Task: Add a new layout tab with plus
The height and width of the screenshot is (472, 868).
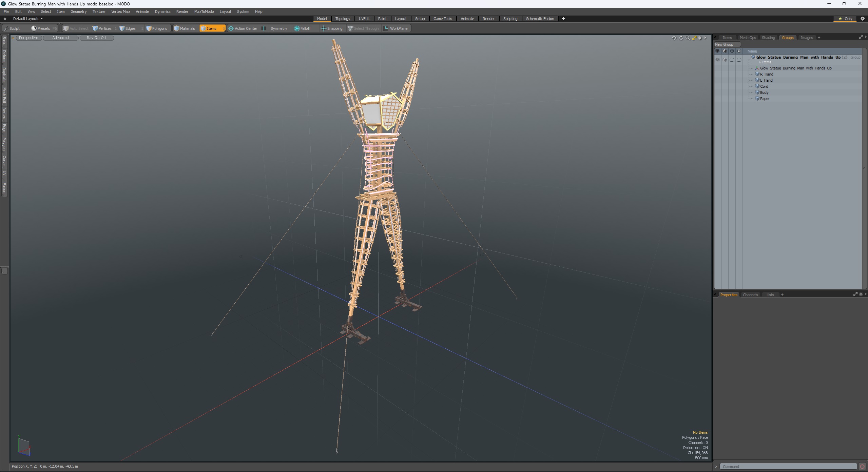Action: pyautogui.click(x=563, y=19)
